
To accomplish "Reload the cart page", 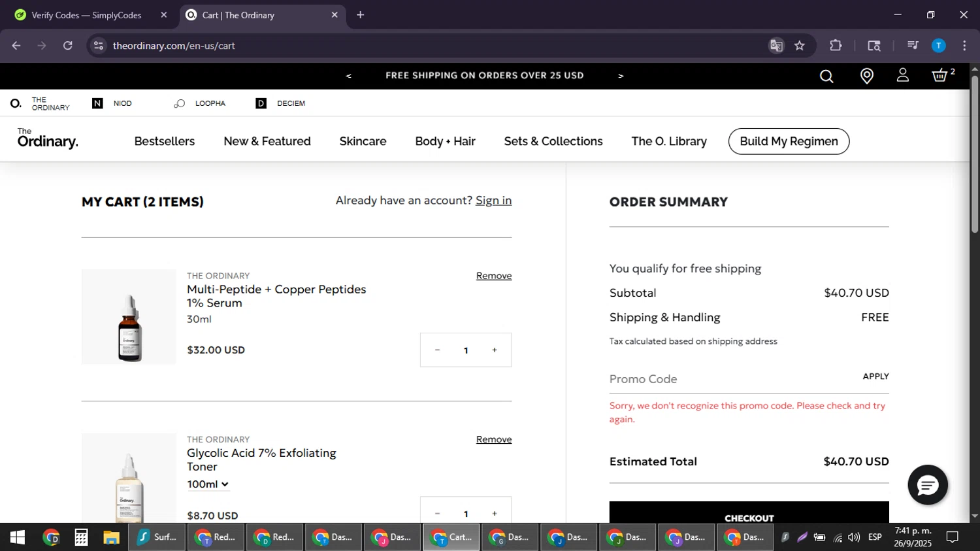I will pos(68,46).
